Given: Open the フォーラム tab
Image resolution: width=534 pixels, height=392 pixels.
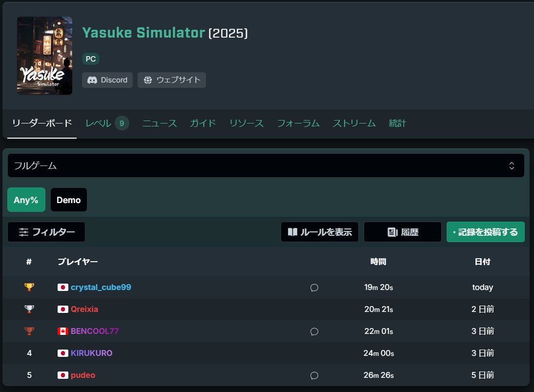Looking at the screenshot, I should tap(298, 123).
